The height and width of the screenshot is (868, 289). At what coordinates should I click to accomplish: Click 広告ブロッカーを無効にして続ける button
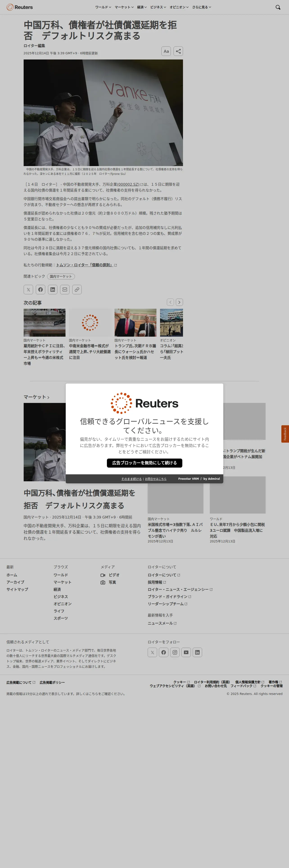(x=144, y=463)
